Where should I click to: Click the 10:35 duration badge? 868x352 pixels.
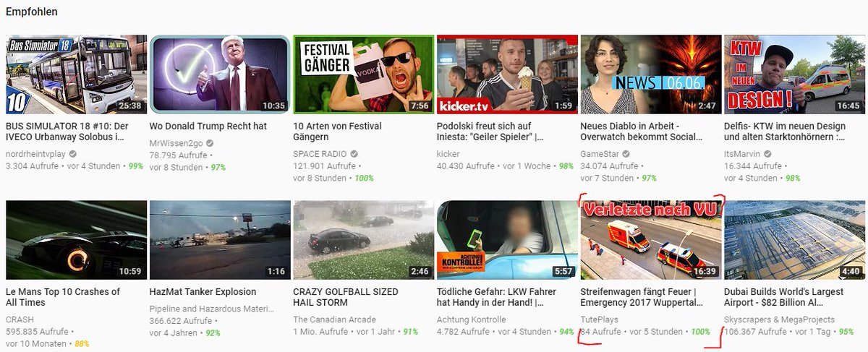(273, 106)
